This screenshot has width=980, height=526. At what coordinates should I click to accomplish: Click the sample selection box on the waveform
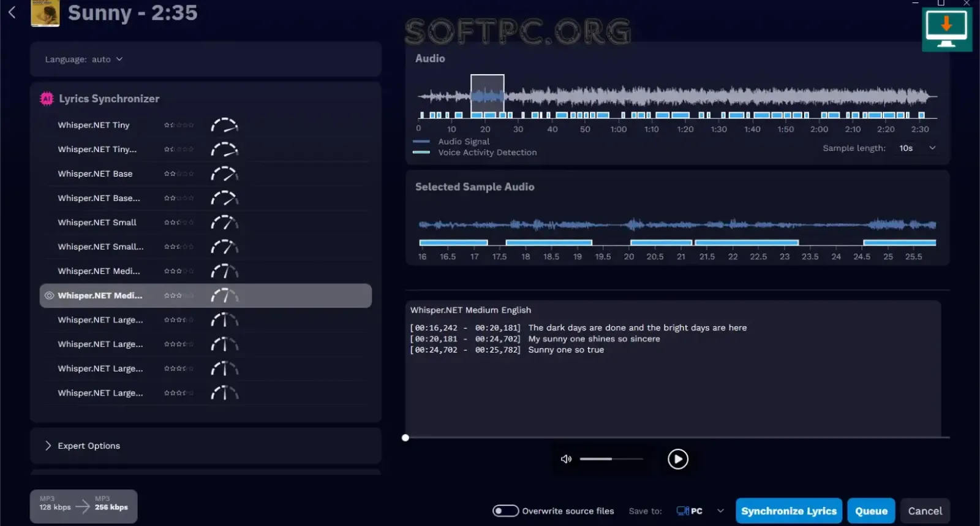[488, 93]
